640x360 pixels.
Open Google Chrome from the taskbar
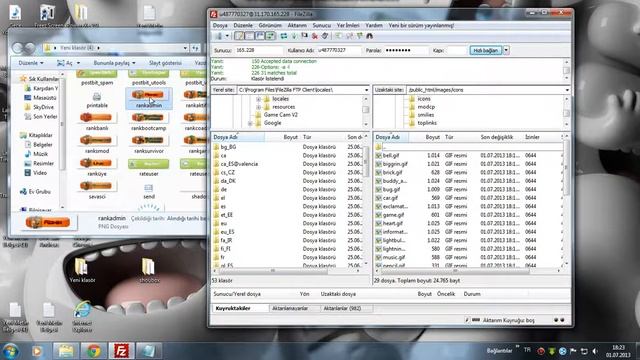(93, 351)
